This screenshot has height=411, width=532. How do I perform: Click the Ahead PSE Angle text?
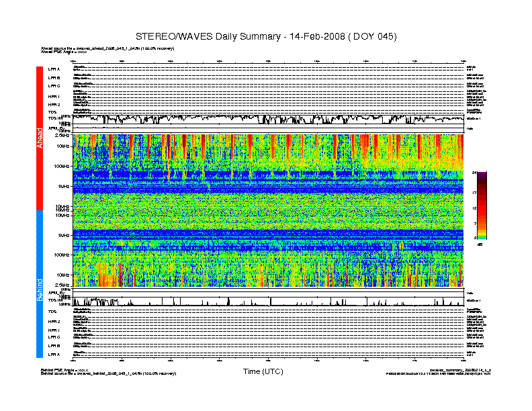coord(64,52)
